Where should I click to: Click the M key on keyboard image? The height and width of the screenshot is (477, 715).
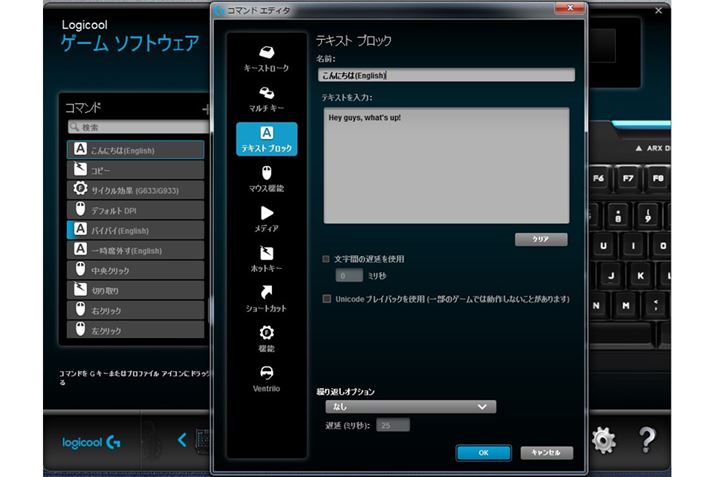pos(626,306)
